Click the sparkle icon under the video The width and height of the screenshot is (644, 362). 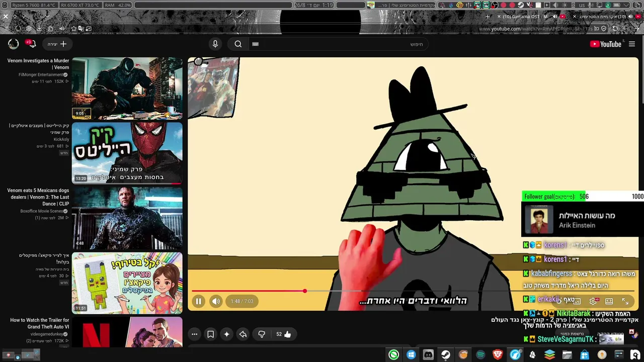pos(227,334)
